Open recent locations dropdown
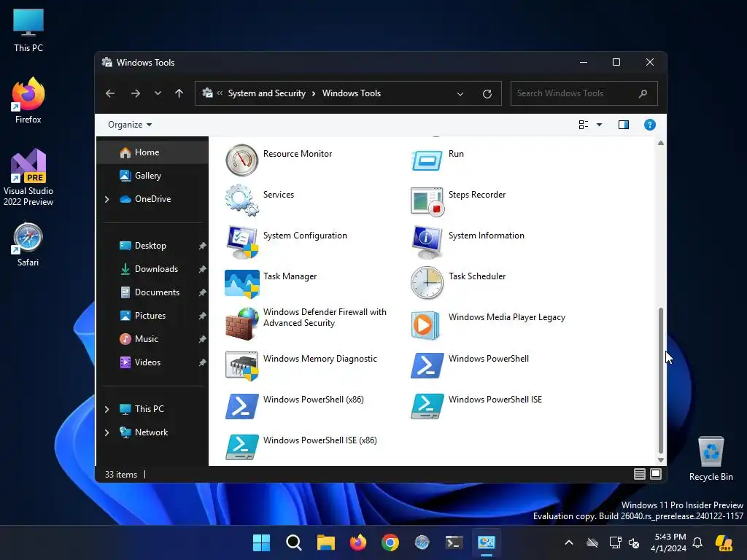The image size is (747, 560). 158,93
